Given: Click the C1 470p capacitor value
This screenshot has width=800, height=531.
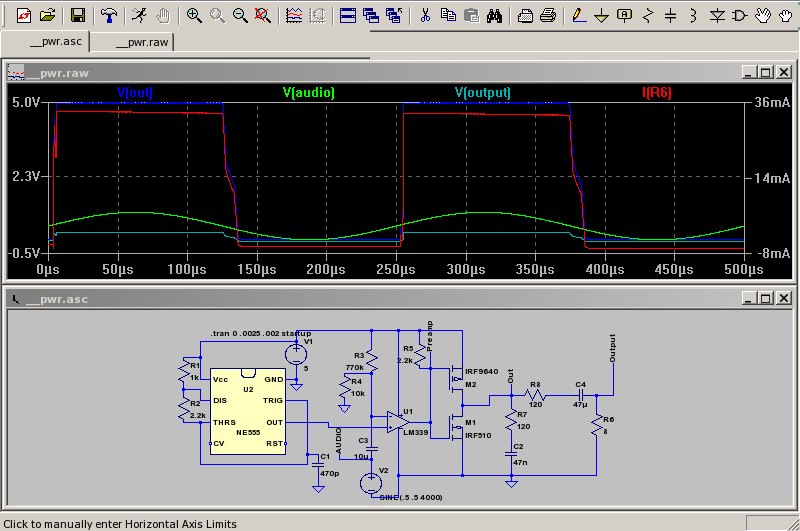Looking at the screenshot, I should pyautogui.click(x=330, y=473).
